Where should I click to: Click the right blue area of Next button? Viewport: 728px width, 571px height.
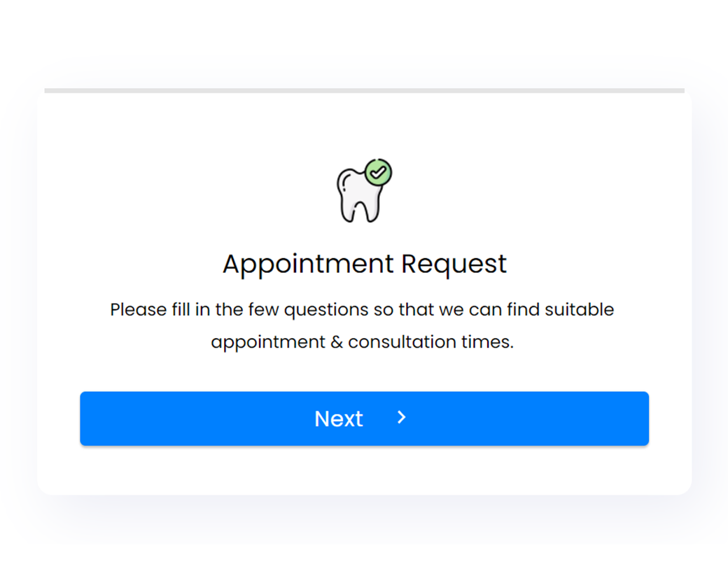534,418
